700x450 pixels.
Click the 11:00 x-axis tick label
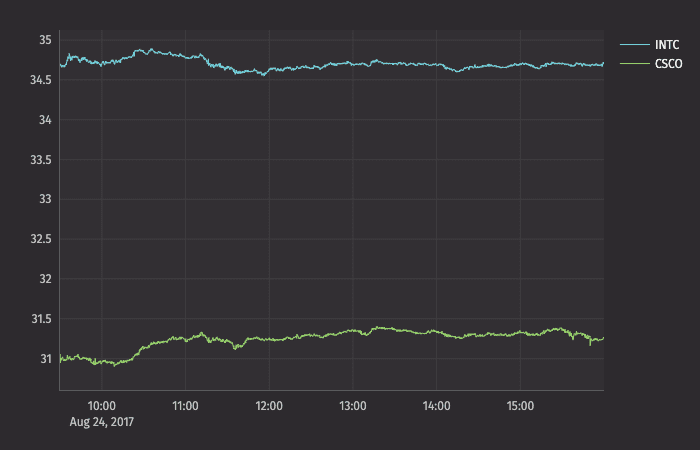point(186,406)
